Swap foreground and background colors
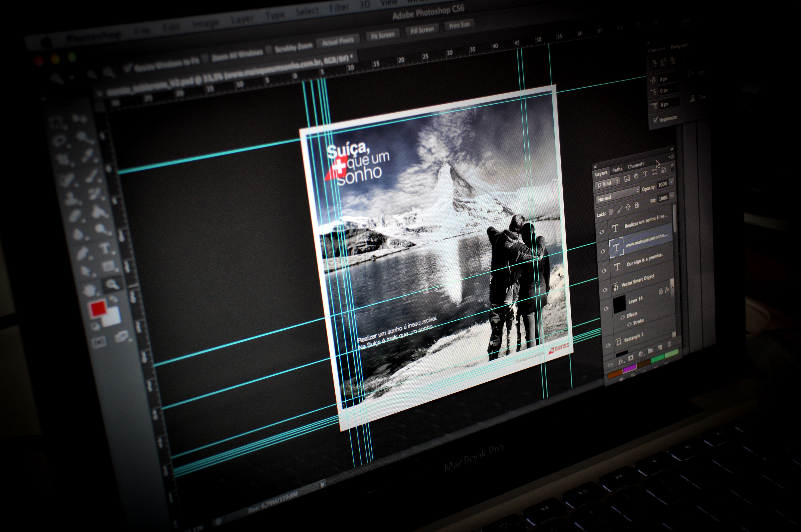Viewport: 801px width, 532px height. pyautogui.click(x=113, y=299)
